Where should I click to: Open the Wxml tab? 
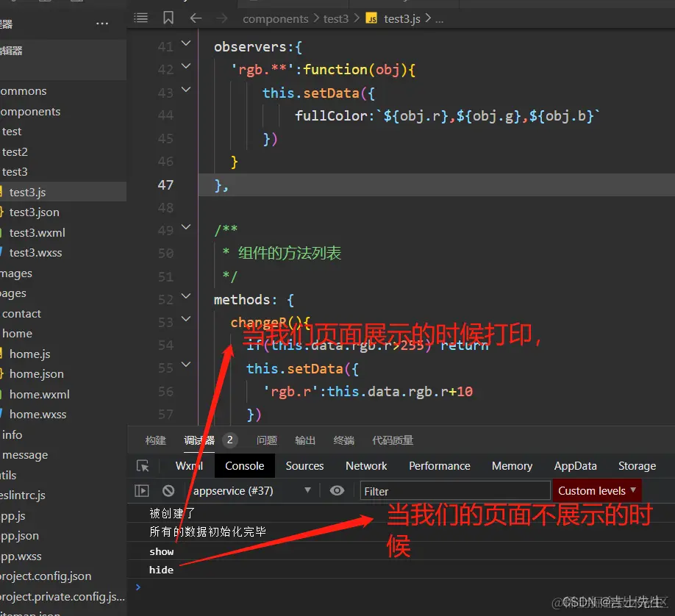pos(189,466)
